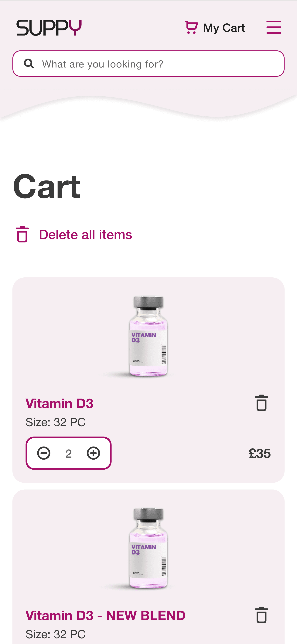
Task: Click the SUPPY logo
Action: pos(49,28)
